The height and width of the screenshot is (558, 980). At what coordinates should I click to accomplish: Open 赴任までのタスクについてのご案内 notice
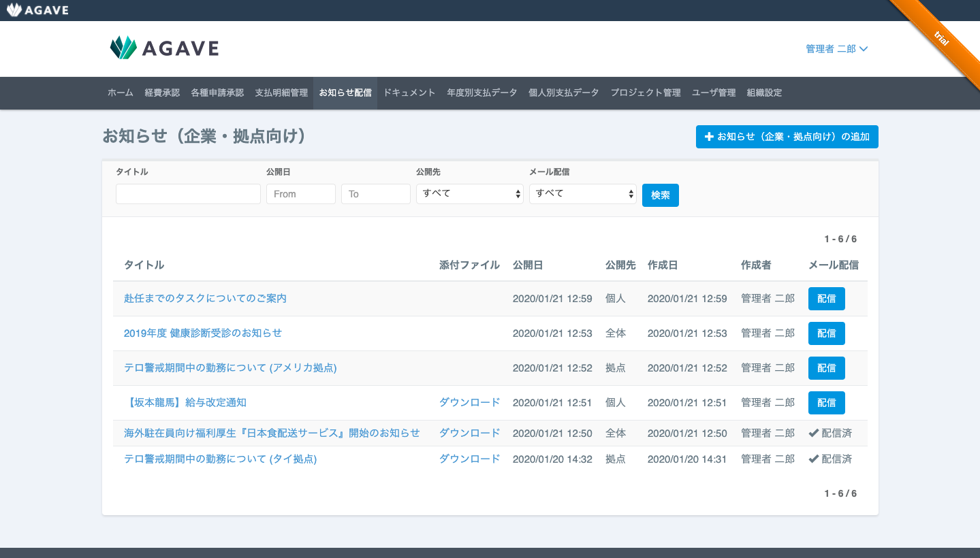click(x=205, y=299)
